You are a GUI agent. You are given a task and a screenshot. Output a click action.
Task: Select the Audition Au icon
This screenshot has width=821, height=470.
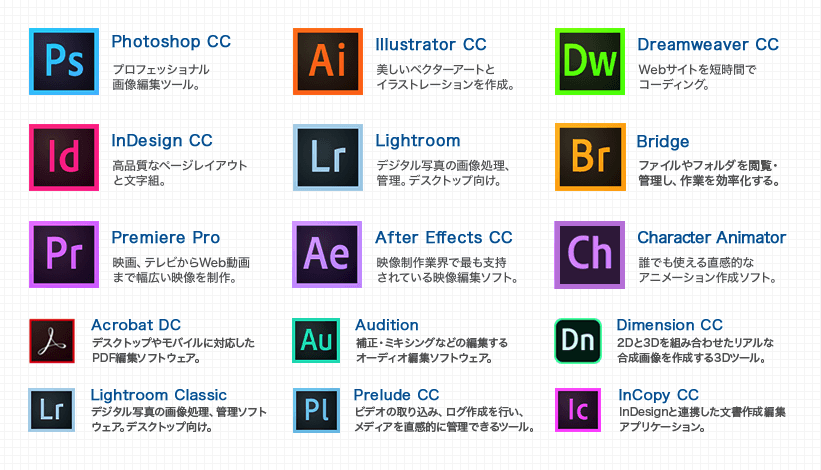(x=316, y=341)
